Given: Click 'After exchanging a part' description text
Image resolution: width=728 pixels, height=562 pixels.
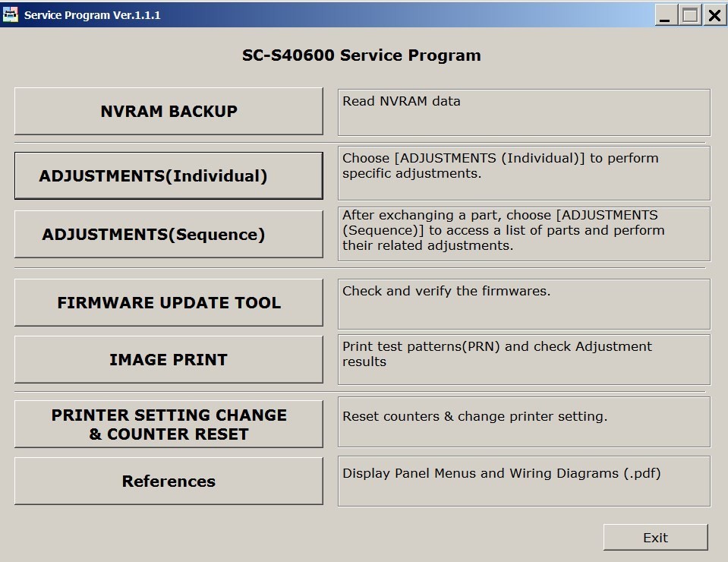Looking at the screenshot, I should click(x=503, y=230).
